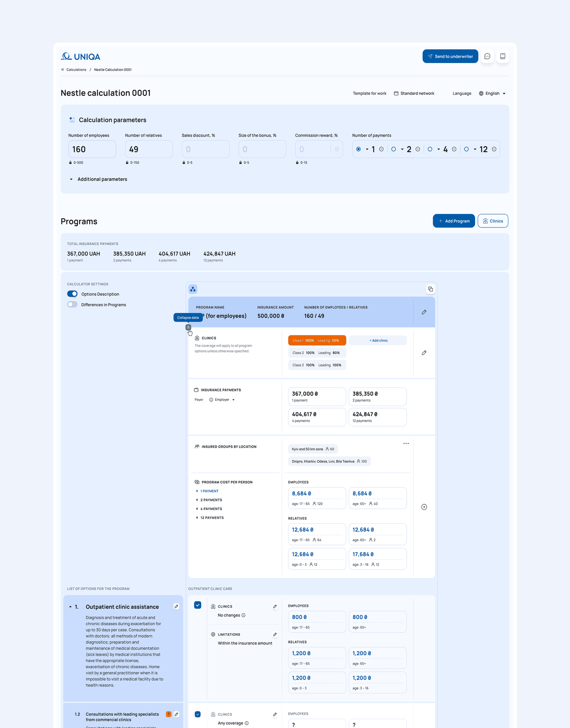
Task: Open the book reference icon in header
Action: pyautogui.click(x=503, y=57)
